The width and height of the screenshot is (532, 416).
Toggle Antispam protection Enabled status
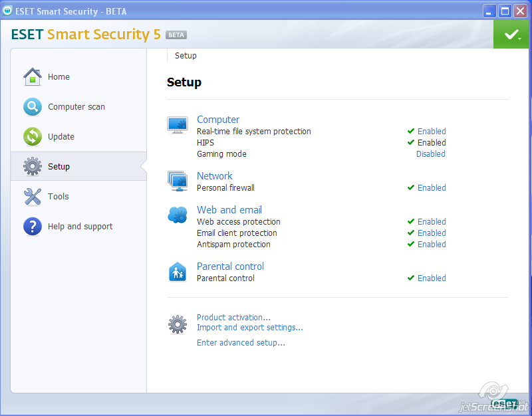(432, 244)
